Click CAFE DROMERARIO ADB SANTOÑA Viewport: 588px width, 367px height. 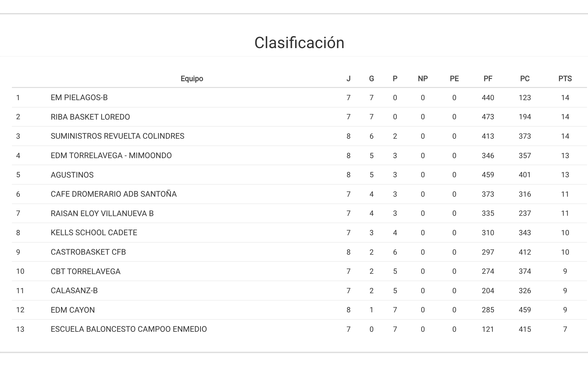113,194
